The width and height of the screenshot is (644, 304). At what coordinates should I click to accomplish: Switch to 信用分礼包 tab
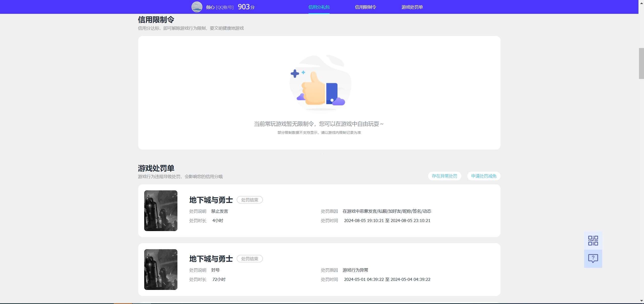pos(319,7)
